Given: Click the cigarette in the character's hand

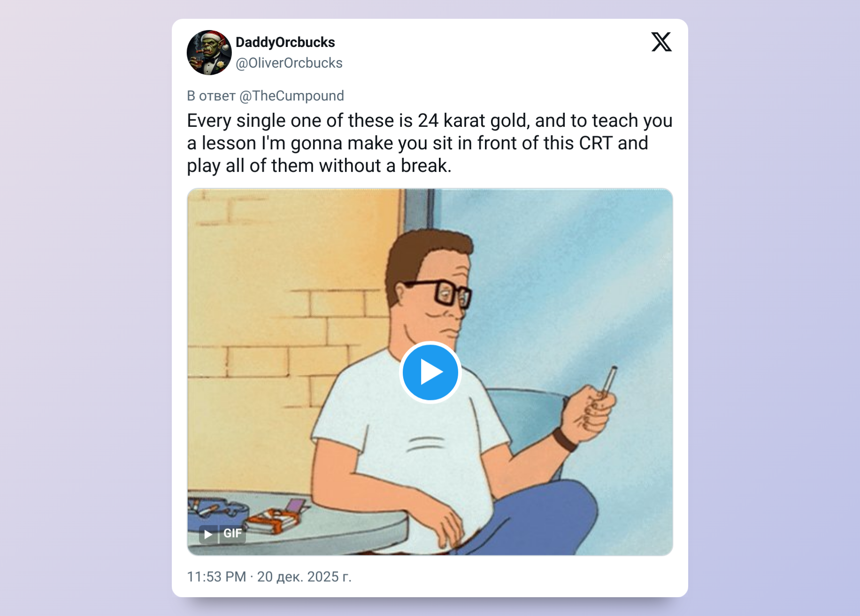Looking at the screenshot, I should [x=609, y=381].
